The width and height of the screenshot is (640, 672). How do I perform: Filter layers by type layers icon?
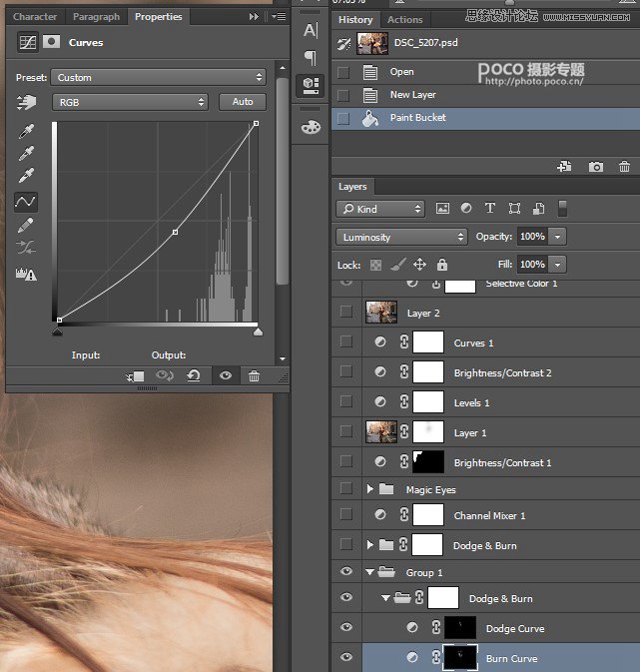coord(489,209)
